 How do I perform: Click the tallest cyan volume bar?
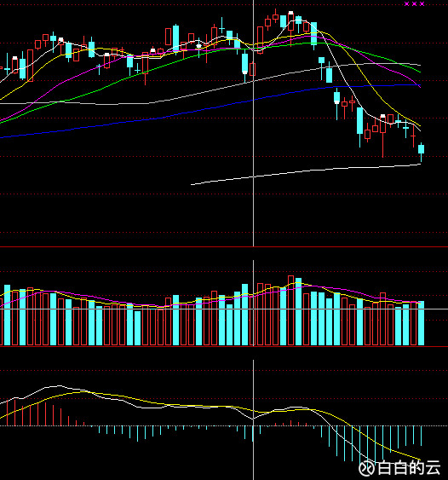[298, 312]
